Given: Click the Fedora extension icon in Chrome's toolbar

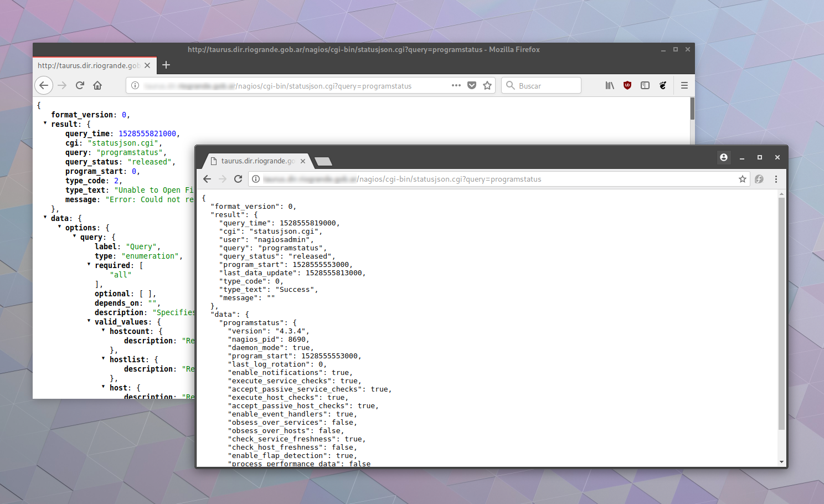Looking at the screenshot, I should pyautogui.click(x=759, y=178).
